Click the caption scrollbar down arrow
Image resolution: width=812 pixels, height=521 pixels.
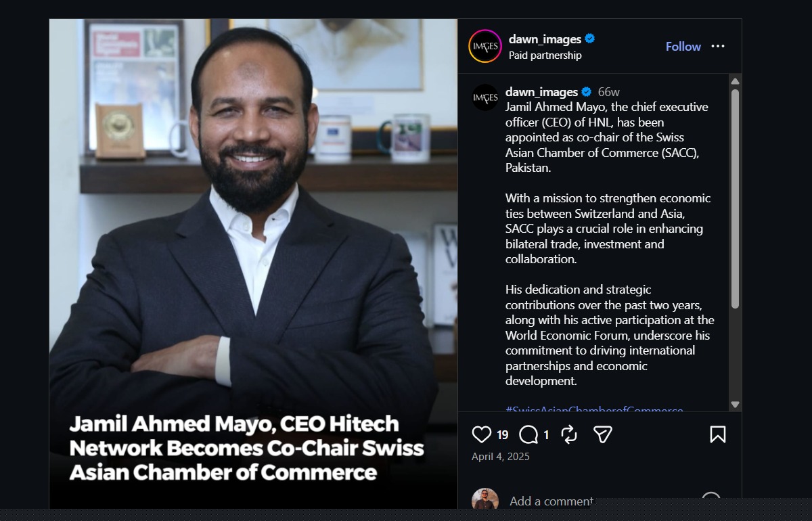point(735,405)
